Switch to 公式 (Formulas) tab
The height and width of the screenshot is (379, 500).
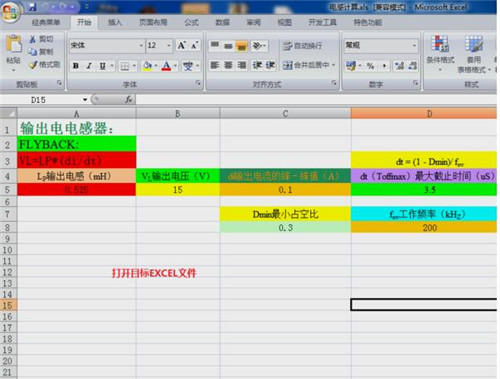tap(191, 22)
